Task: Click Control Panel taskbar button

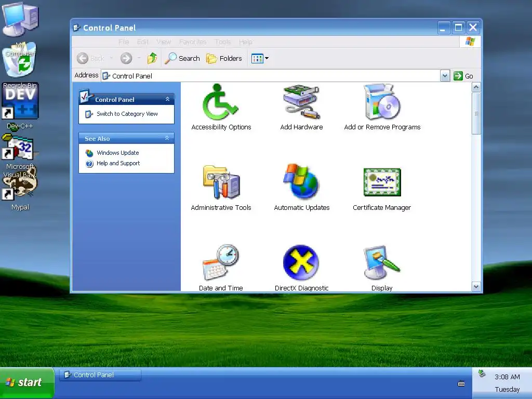Action: coord(100,375)
